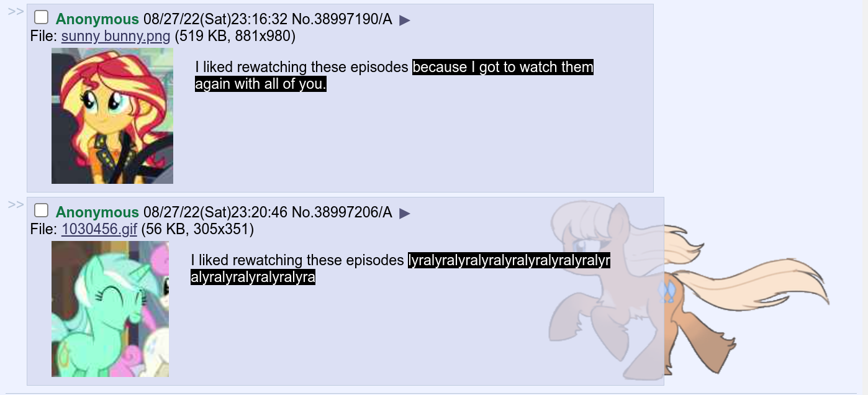Screen dimensions: 868x395
Task: Click the lyralyra spoiler text
Action: pos(400,269)
